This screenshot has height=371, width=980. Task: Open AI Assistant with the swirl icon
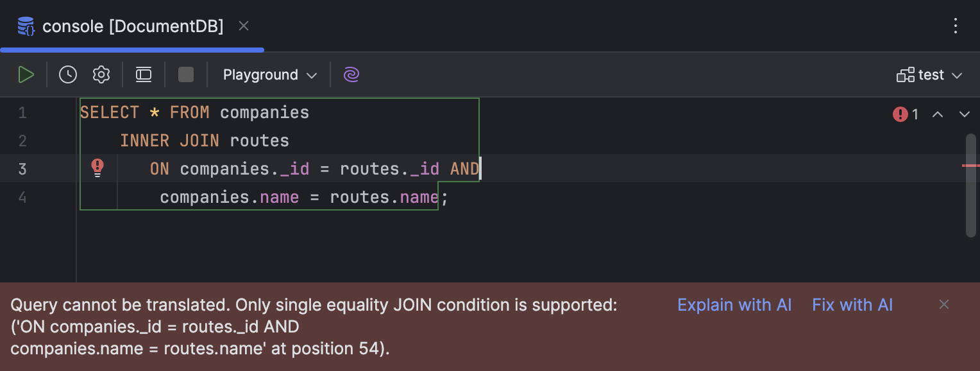tap(351, 74)
